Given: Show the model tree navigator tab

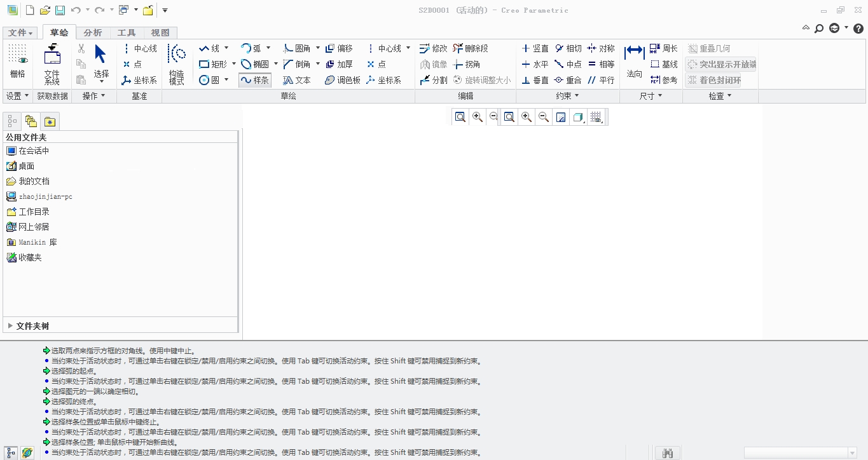Looking at the screenshot, I should point(12,121).
